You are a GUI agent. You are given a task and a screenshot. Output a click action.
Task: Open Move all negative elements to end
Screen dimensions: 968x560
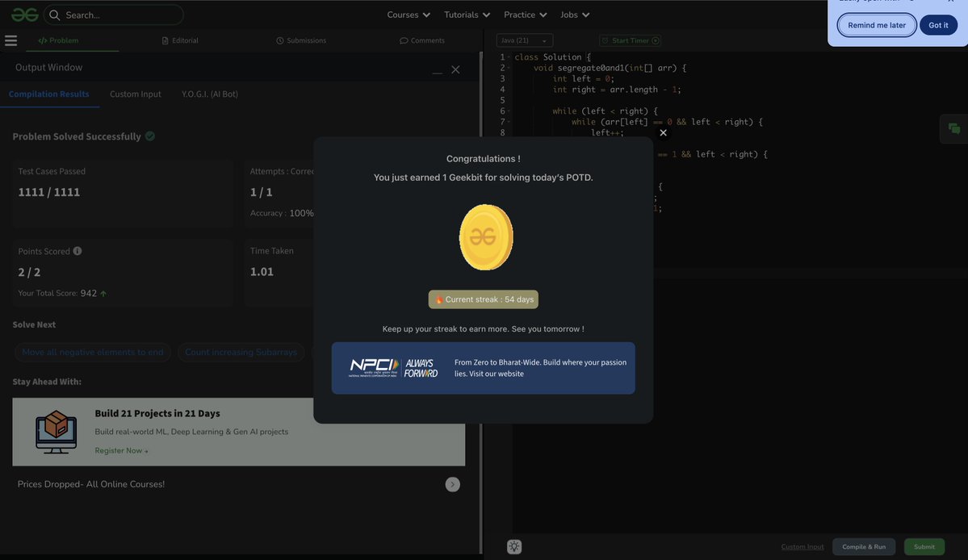[x=93, y=352]
